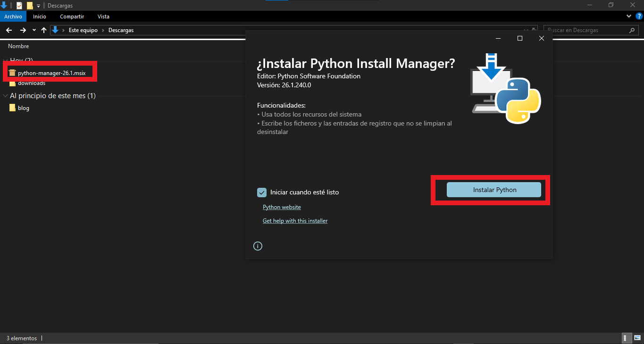This screenshot has height=344, width=644.
Task: Select the blog folder icon
Action: coord(13,108)
